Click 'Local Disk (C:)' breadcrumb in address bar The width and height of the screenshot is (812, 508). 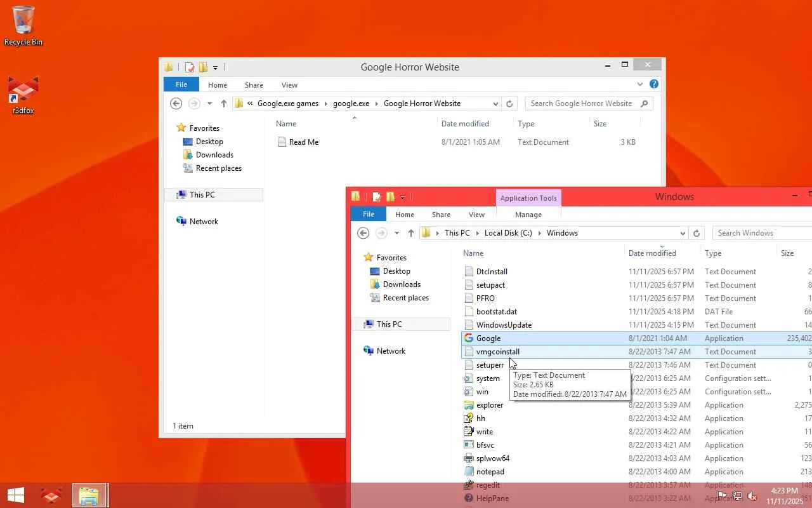pyautogui.click(x=508, y=233)
